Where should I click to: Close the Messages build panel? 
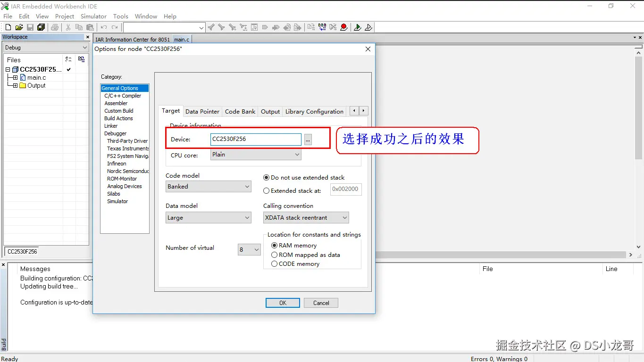click(3, 265)
